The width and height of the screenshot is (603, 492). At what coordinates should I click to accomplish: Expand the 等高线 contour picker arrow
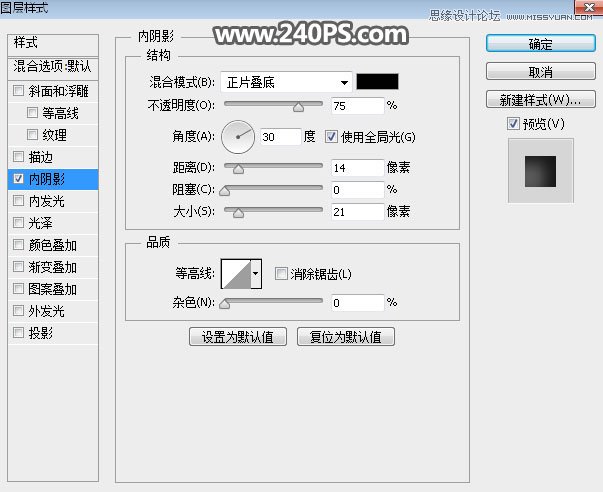[x=256, y=274]
